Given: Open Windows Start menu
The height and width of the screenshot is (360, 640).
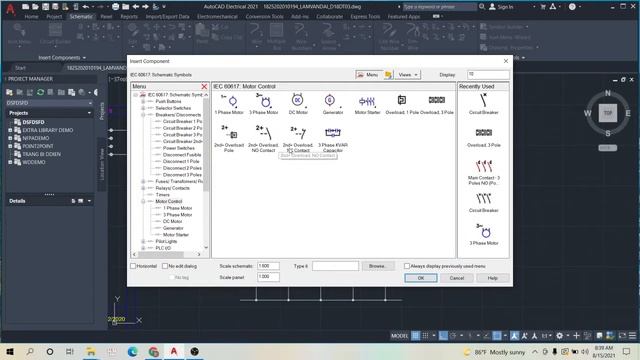Looking at the screenshot, I should tap(10, 351).
